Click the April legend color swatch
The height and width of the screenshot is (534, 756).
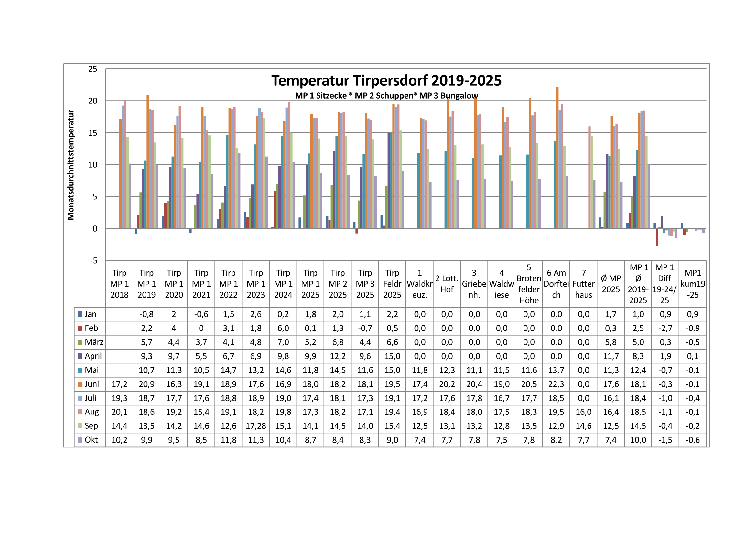pyautogui.click(x=80, y=356)
